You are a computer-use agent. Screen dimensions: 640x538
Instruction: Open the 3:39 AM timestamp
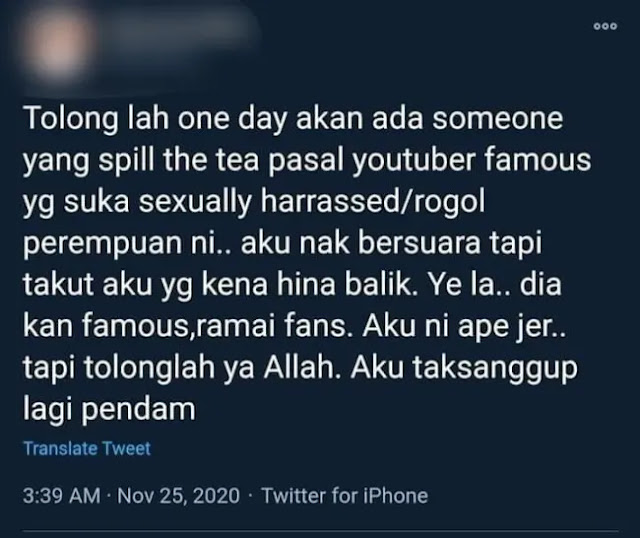(62, 496)
